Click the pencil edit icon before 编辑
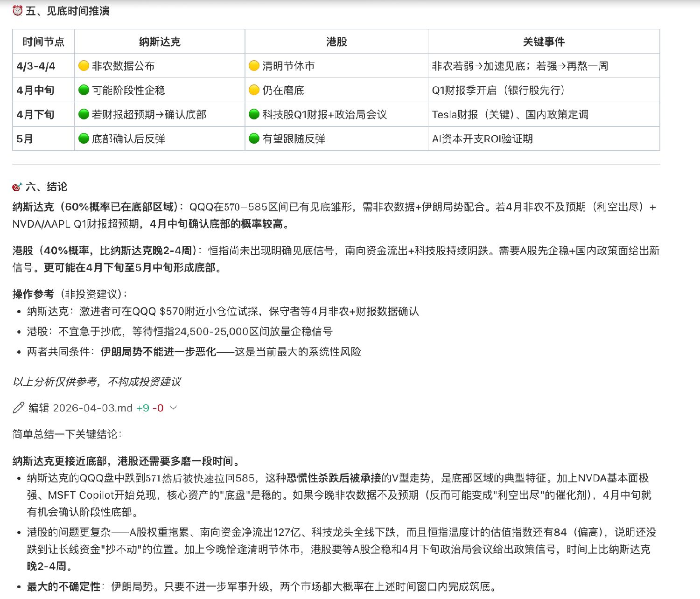This screenshot has height=599, width=700. [18, 408]
